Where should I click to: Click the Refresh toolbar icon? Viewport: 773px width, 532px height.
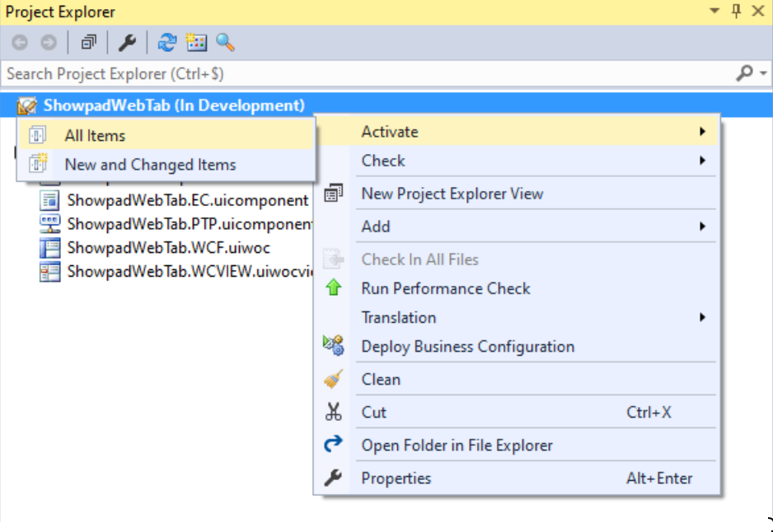pyautogui.click(x=167, y=43)
